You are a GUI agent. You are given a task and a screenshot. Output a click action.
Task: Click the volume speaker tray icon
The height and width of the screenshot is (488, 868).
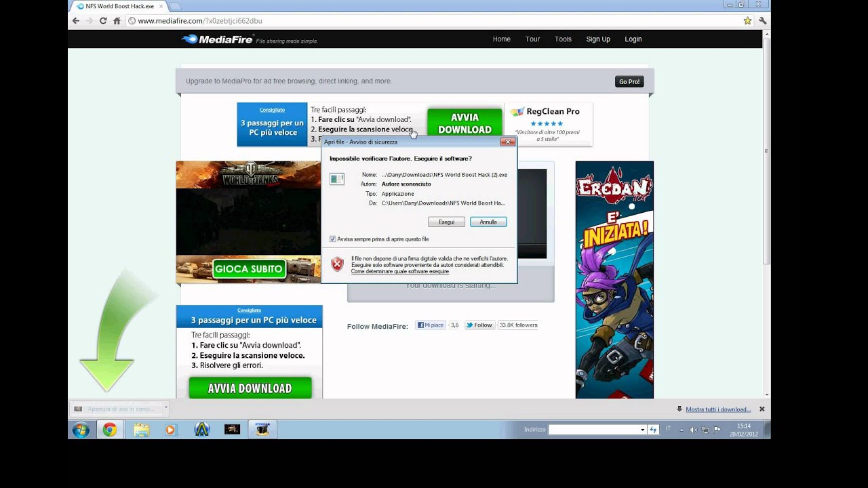[x=693, y=430]
